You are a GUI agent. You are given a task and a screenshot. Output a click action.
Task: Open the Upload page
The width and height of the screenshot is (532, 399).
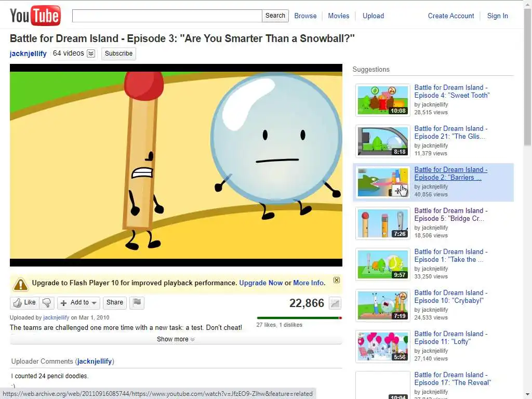pos(373,16)
